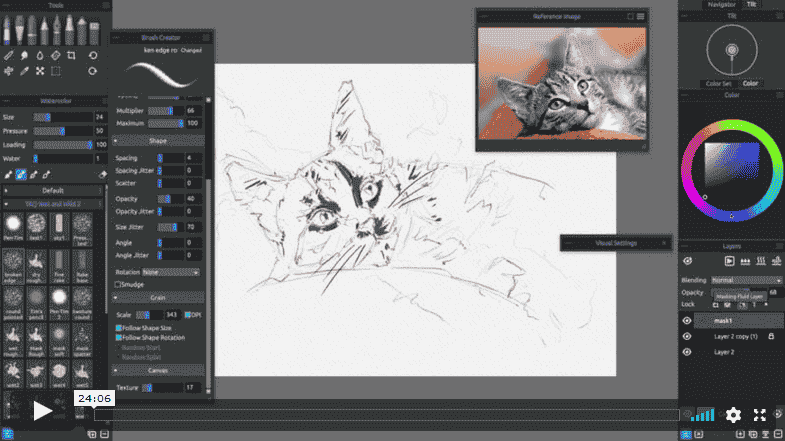Switch to the Tilt tab
The image size is (785, 441).
tap(751, 4)
